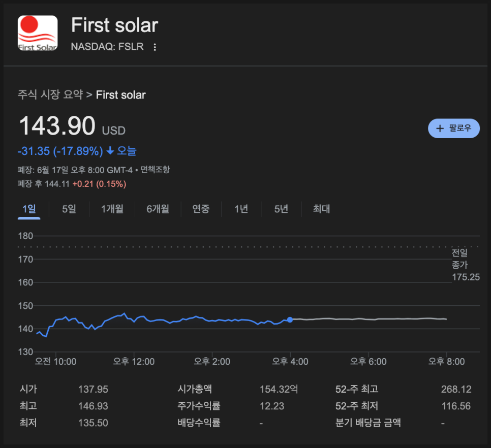Click the 오전 10:00 time axis label
The height and width of the screenshot is (448, 491).
click(x=55, y=362)
